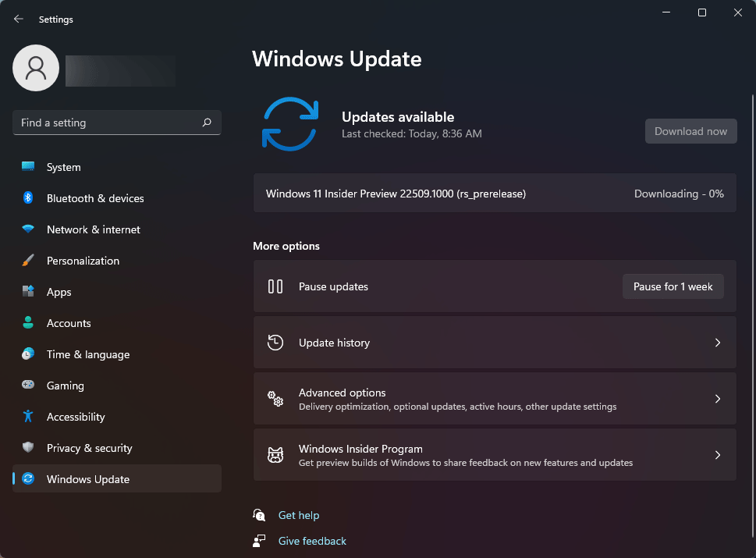Click the Bluetooth icon in sidebar
This screenshot has width=756, height=558.
click(28, 197)
